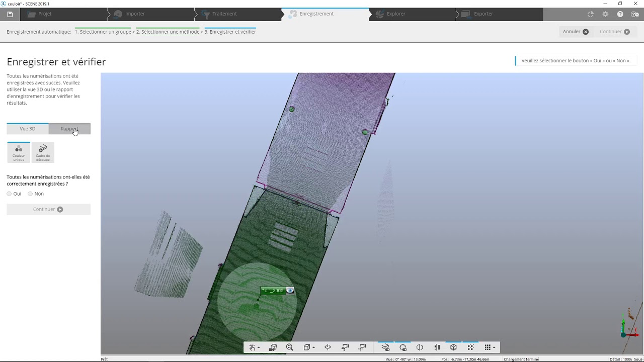
Task: Click the gap filling icon in bottom toolbar
Action: tap(437, 347)
